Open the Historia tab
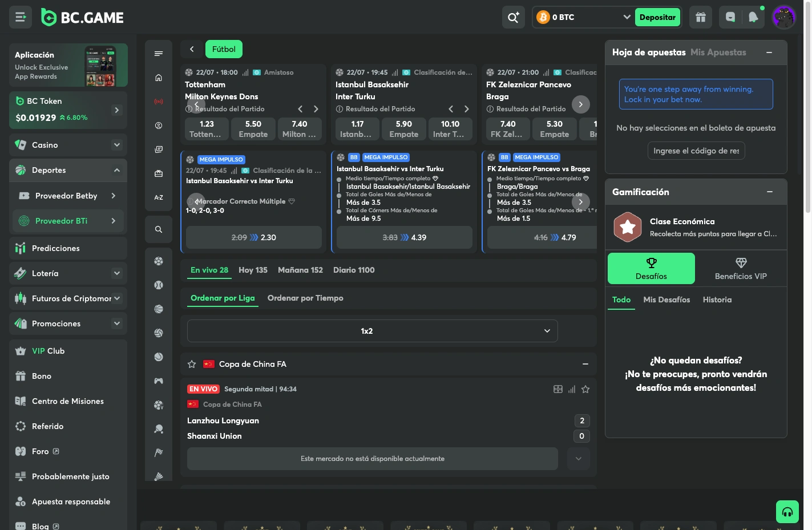The height and width of the screenshot is (530, 812). click(717, 300)
